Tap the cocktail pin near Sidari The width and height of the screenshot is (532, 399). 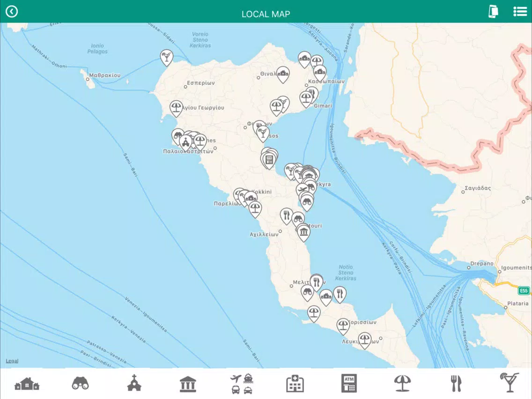[167, 57]
